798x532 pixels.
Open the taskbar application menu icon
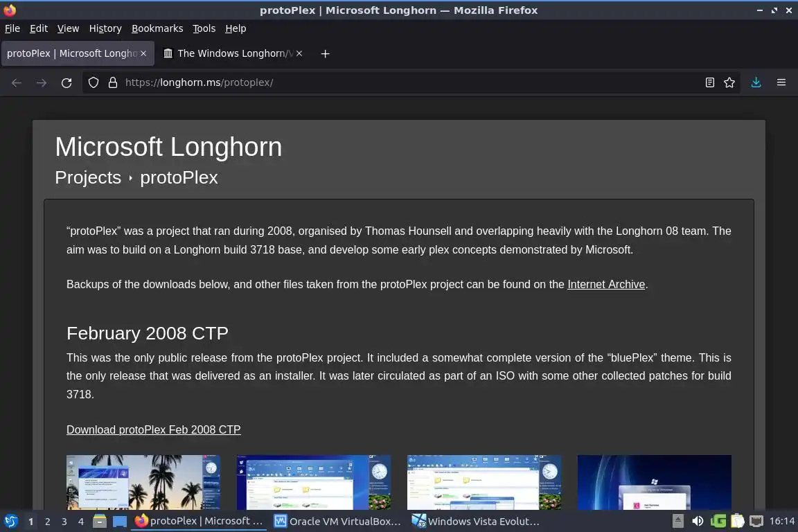click(x=10, y=522)
